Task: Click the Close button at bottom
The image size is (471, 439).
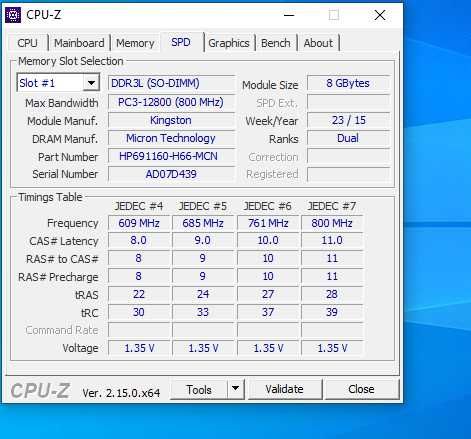Action: (361, 389)
